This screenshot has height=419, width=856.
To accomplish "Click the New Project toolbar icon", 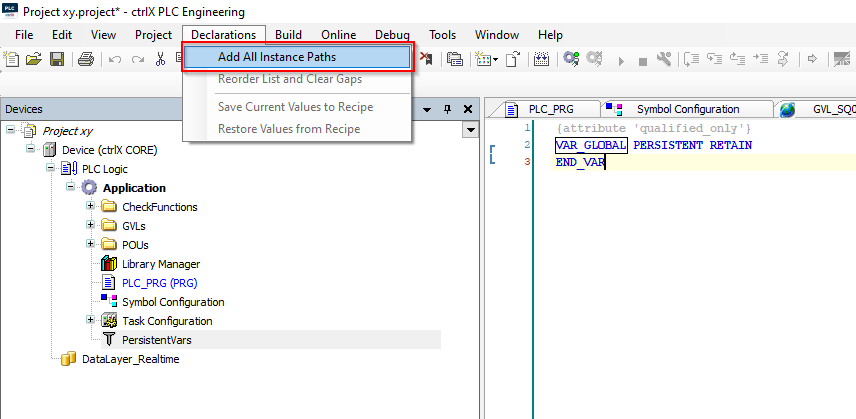I will [11, 58].
